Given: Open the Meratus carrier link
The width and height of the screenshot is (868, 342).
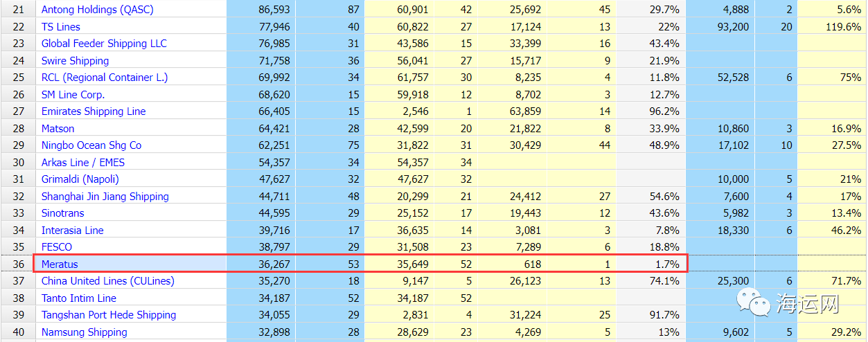Looking at the screenshot, I should click(x=60, y=264).
